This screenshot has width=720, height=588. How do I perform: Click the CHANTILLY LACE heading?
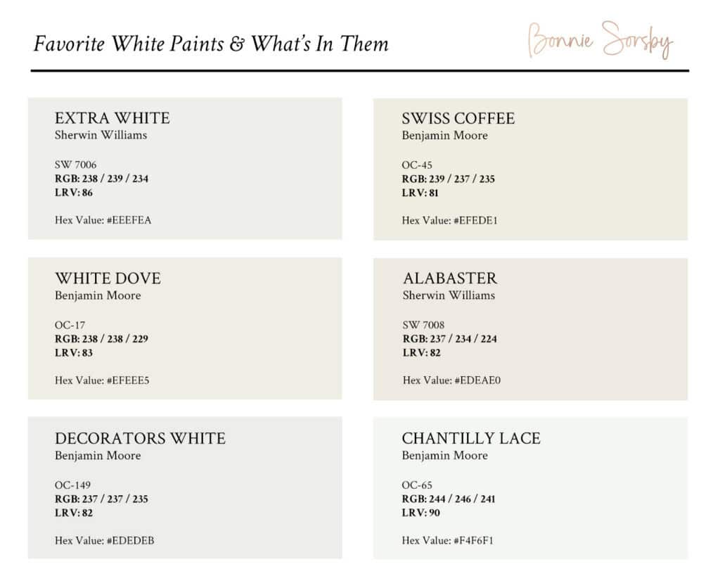pyautogui.click(x=471, y=438)
